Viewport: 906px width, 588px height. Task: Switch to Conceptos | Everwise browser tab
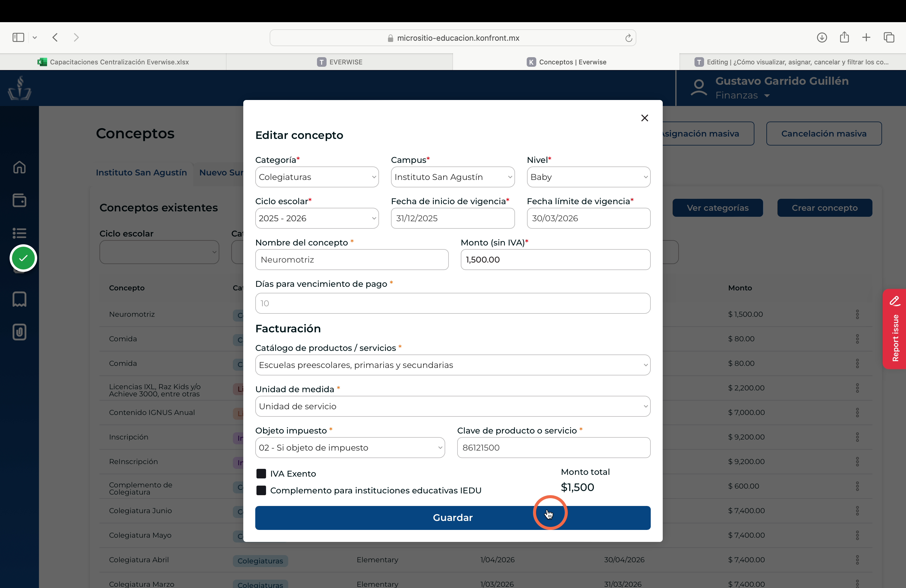(x=566, y=62)
